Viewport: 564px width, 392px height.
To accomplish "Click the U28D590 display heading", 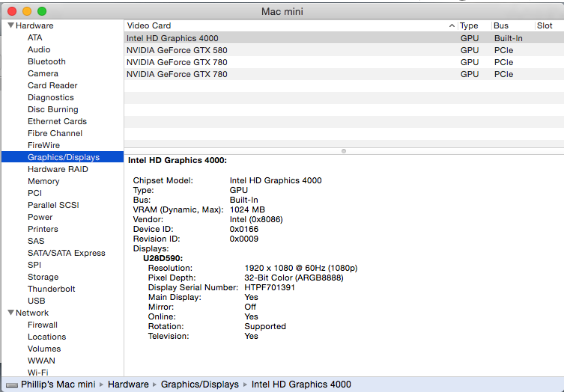I will tap(163, 258).
